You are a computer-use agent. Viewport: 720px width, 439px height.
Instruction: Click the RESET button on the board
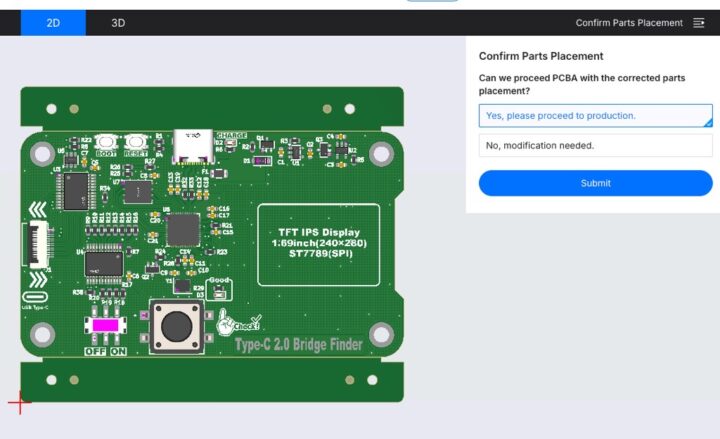pos(135,146)
